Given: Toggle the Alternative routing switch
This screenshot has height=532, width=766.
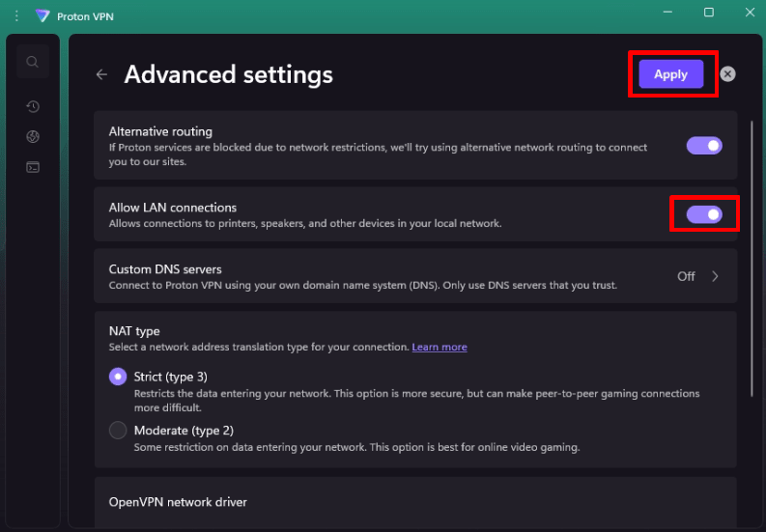Looking at the screenshot, I should 704,146.
